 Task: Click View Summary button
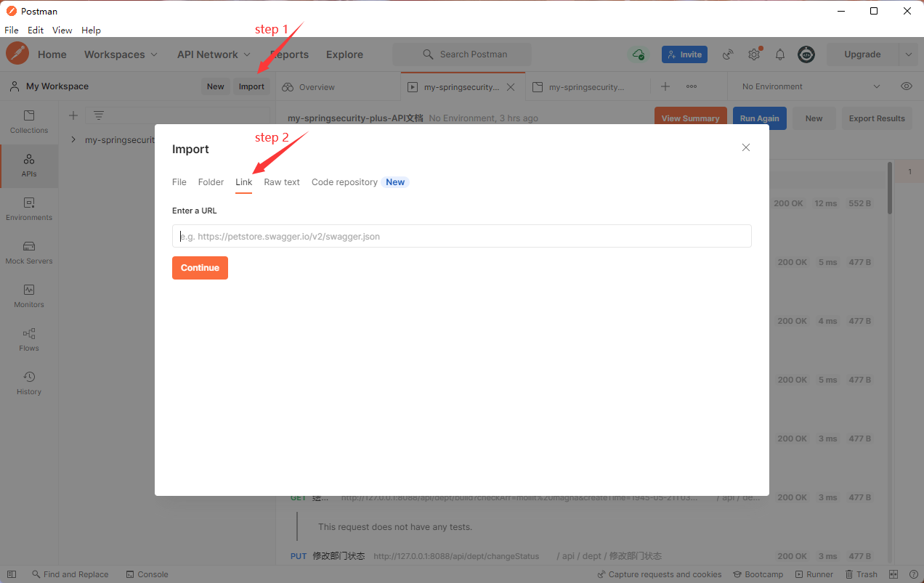tap(690, 118)
